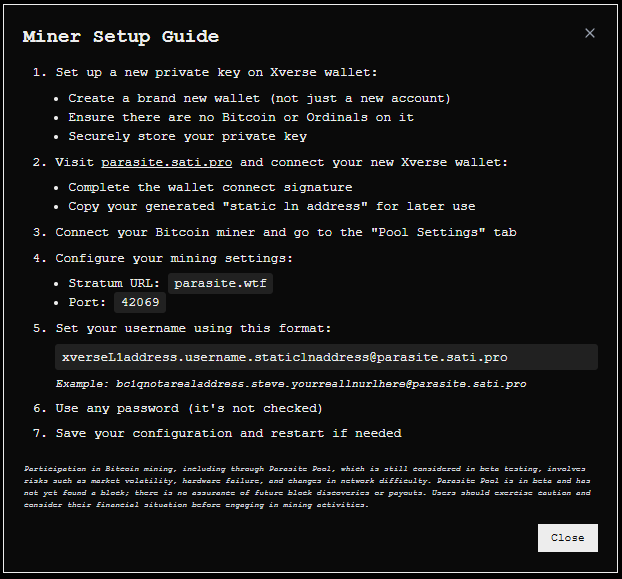
Task: Select the parasite.wtf Stratum URL code
Action: 220,284
